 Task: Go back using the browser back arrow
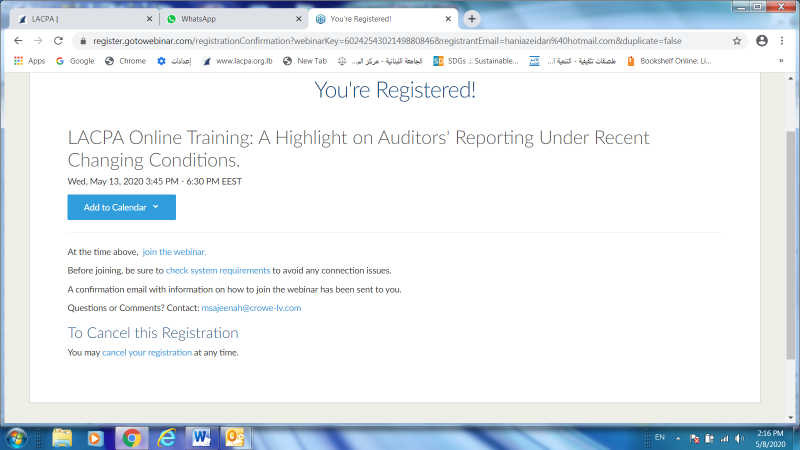click(18, 41)
